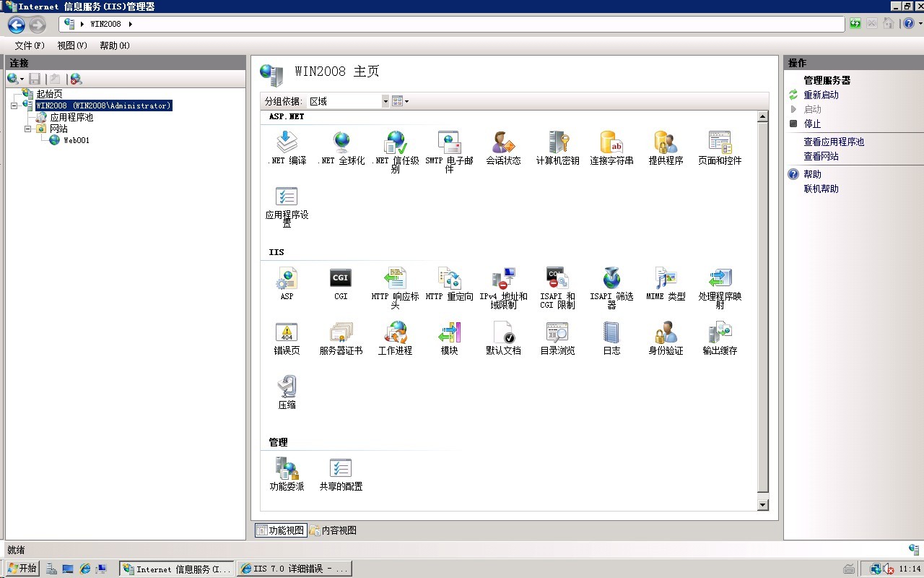Screen dimensions: 924x578
Task: Open the 压缩 feature icon
Action: (287, 387)
